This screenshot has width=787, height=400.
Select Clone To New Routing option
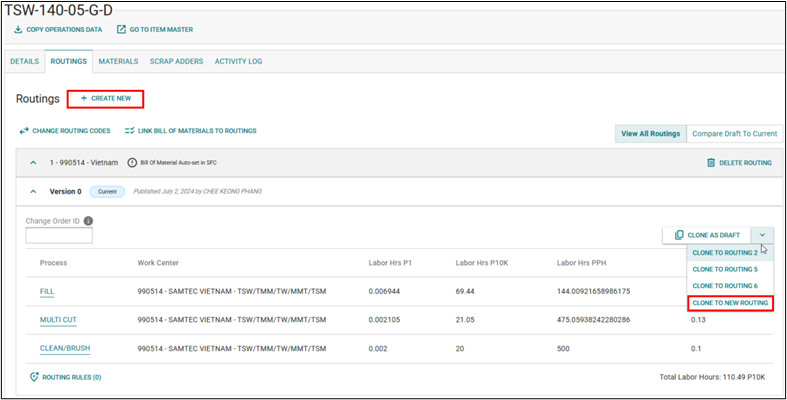[730, 302]
